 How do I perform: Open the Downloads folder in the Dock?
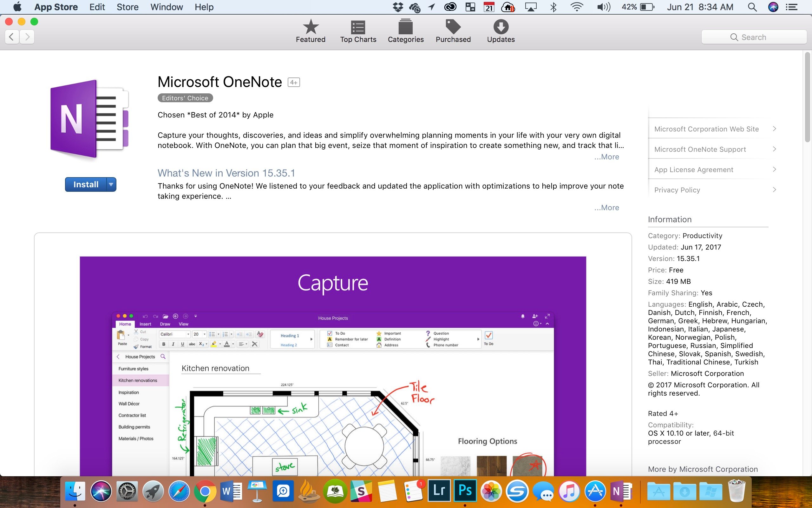pyautogui.click(x=684, y=492)
